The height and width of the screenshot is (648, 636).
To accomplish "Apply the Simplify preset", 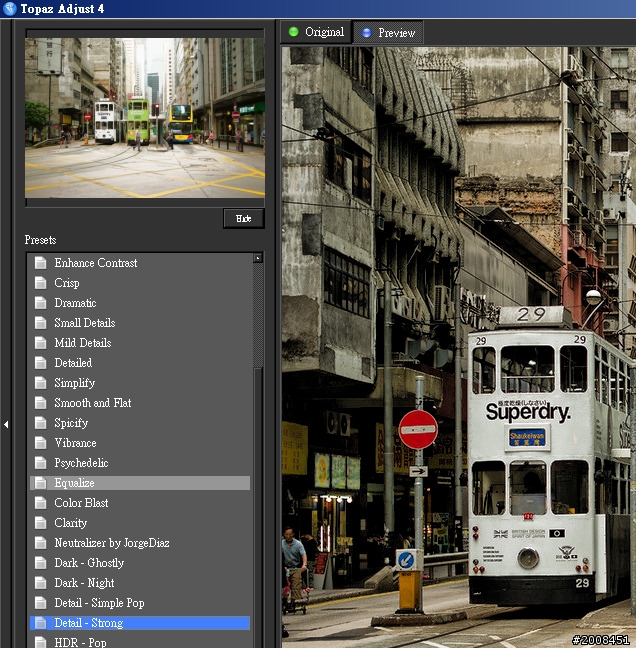I will (140, 383).
